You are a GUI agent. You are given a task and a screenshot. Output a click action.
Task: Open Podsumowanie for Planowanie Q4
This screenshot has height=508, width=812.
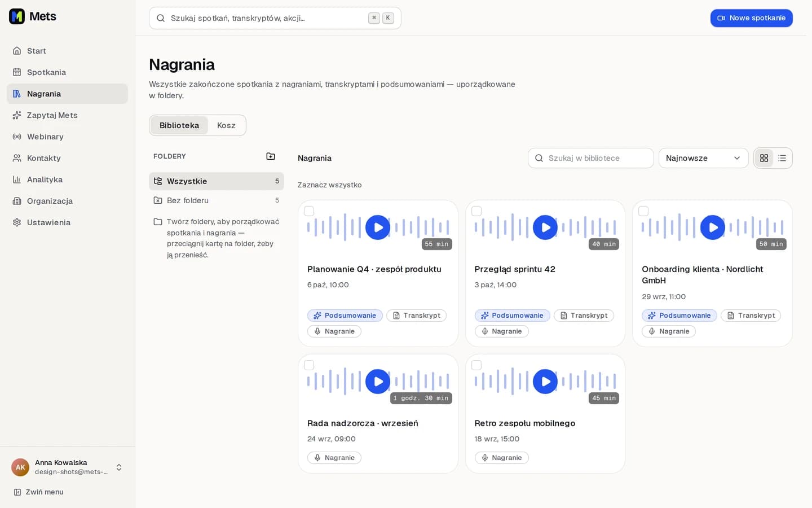point(345,316)
